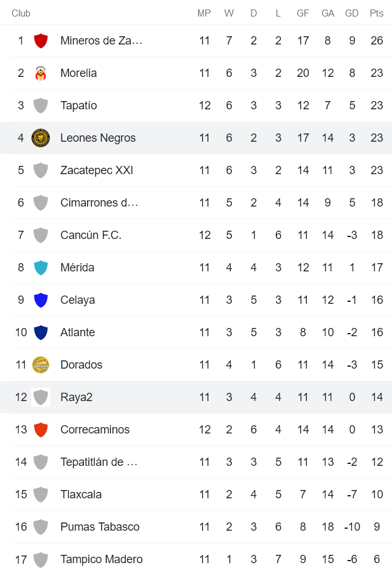Click the Dorados golden badge
392x579 pixels.
[41, 365]
